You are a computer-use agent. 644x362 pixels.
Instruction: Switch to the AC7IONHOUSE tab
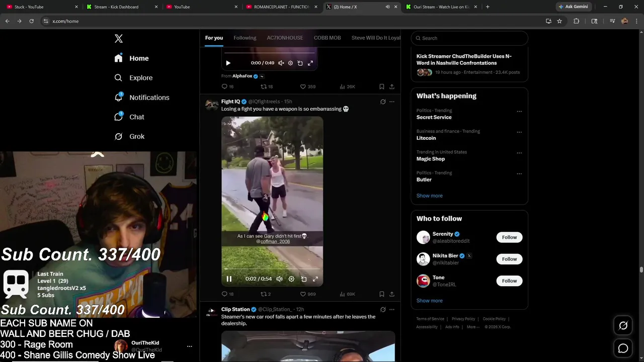285,38
